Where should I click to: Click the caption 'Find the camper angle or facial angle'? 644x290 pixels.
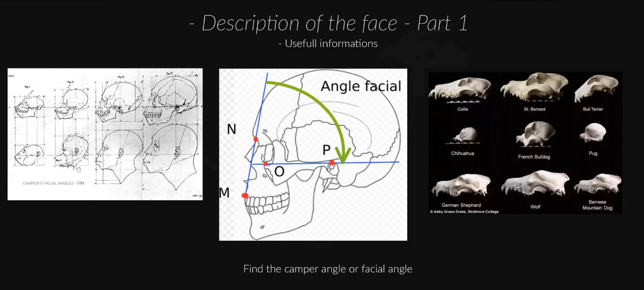328,269
